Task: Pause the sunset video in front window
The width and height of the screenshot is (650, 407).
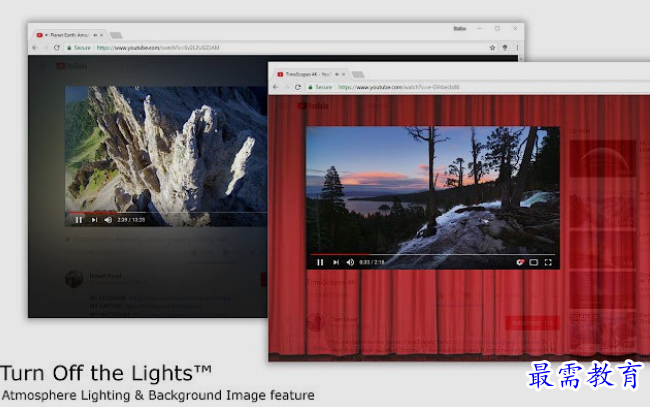Action: 320,262
